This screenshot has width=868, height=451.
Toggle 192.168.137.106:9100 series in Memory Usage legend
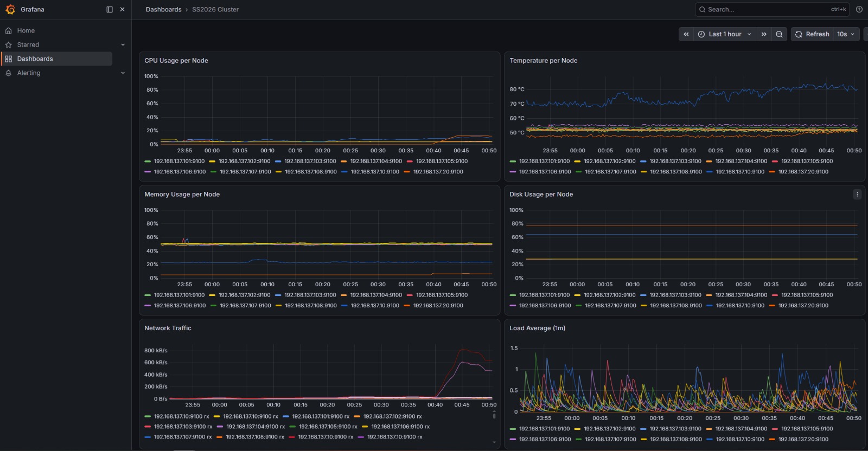click(180, 306)
